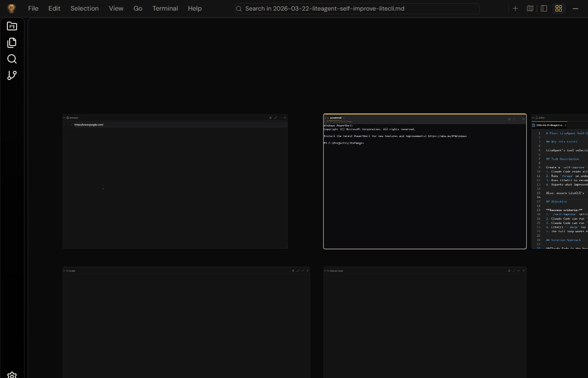Screen dimensions: 588x378
Task: Expand the powershell panel to fullscreen
Action: (x=514, y=119)
